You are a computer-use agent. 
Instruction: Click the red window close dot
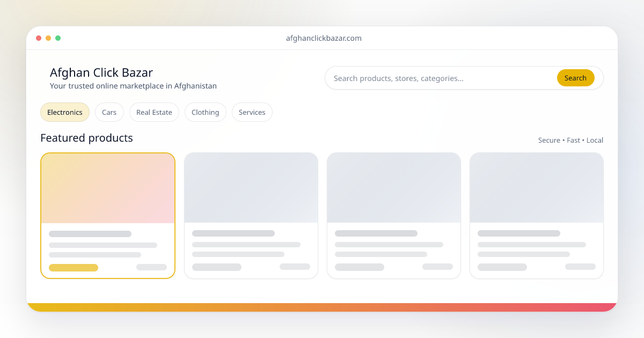coord(39,38)
